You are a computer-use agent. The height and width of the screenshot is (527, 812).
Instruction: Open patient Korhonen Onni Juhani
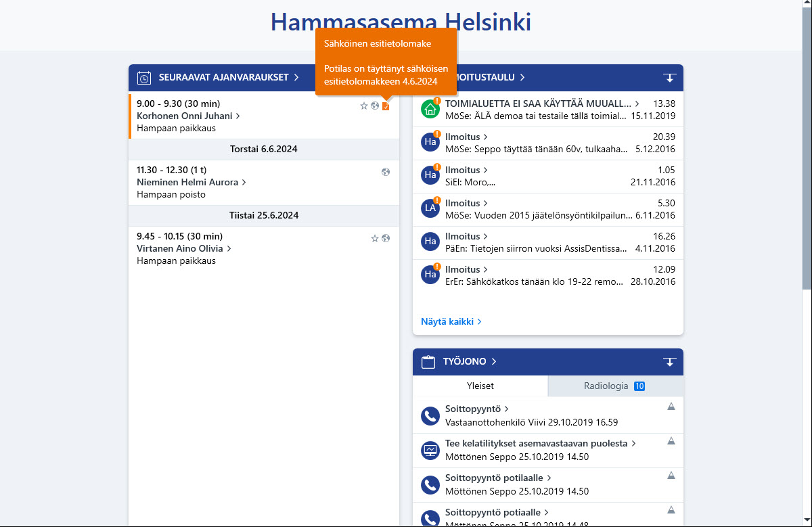(188, 116)
